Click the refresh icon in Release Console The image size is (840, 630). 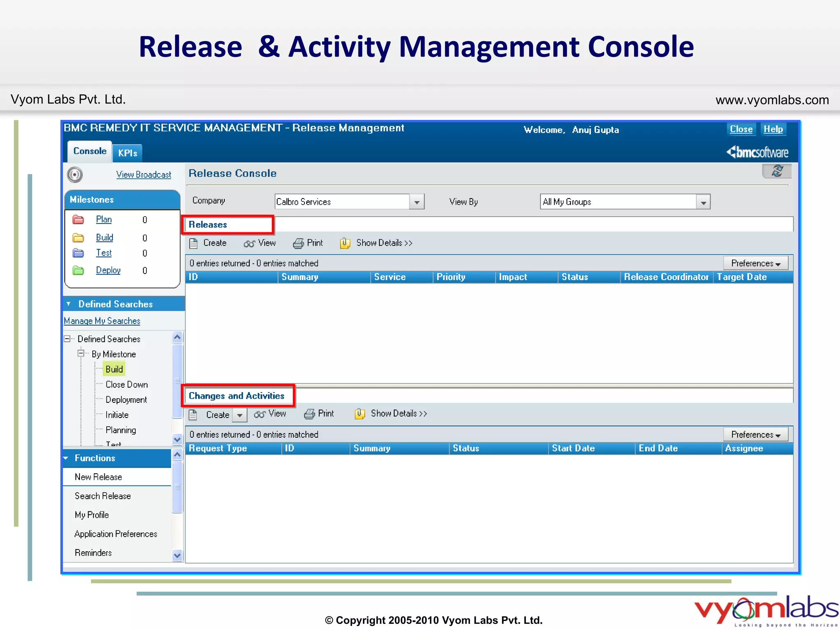[x=777, y=171]
